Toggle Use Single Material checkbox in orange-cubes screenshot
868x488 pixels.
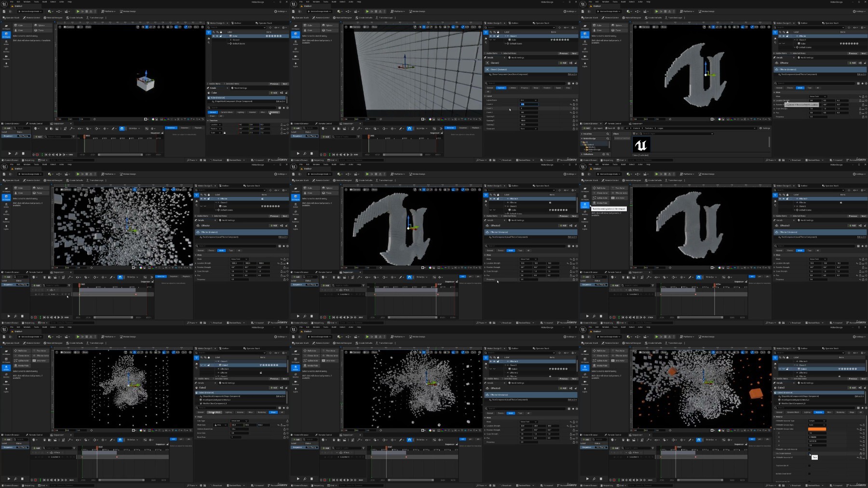coord(809,453)
